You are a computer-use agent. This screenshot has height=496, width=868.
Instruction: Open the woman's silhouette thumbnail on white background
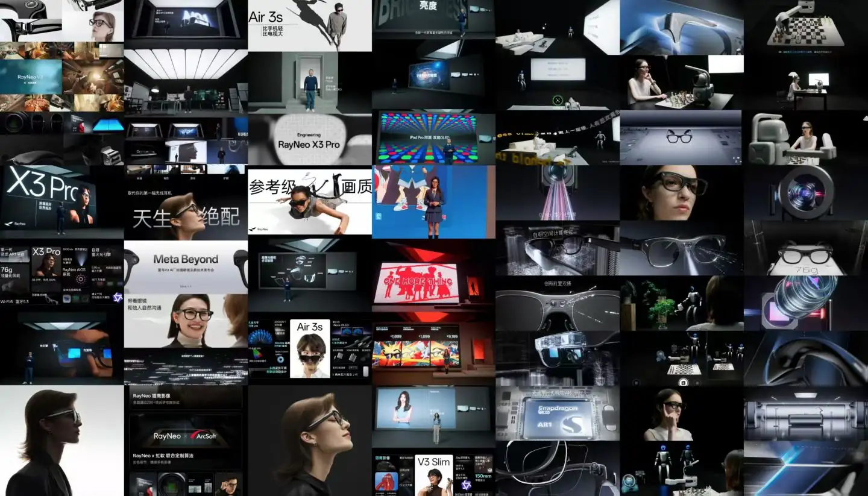[x=61, y=441]
